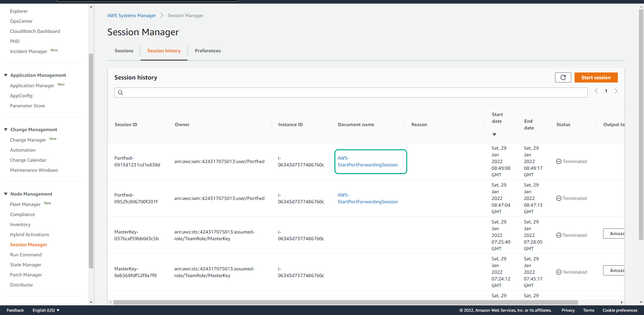Click the next page arrow icon
The width and height of the screenshot is (644, 315).
(x=616, y=91)
